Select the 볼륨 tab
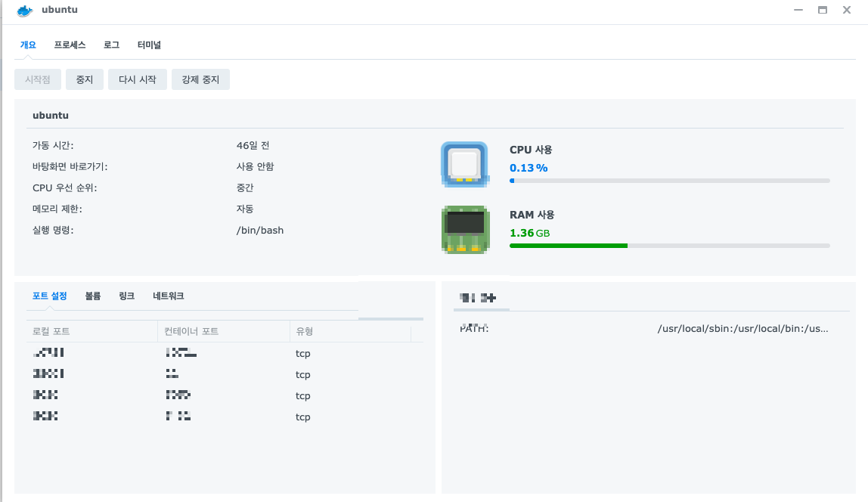 pyautogui.click(x=93, y=296)
